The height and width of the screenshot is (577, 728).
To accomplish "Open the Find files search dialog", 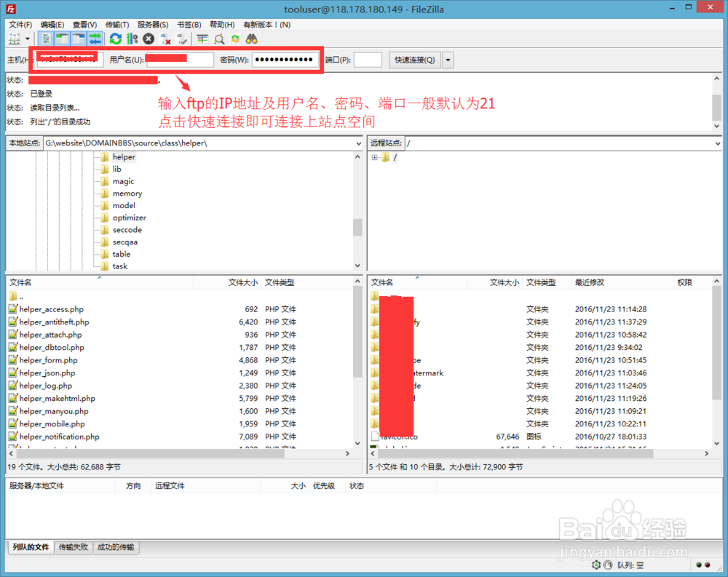I will point(252,39).
